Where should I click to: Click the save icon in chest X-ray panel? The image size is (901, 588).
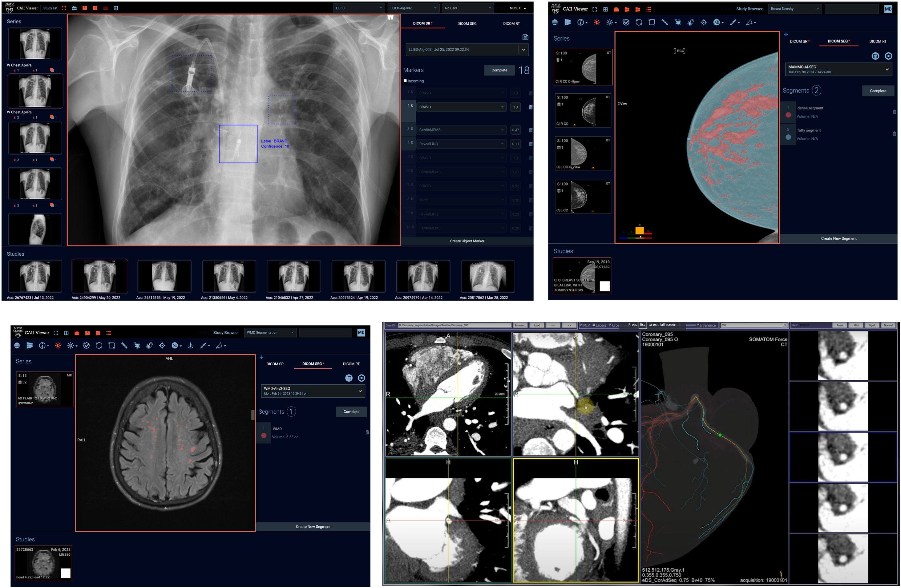pyautogui.click(x=525, y=37)
